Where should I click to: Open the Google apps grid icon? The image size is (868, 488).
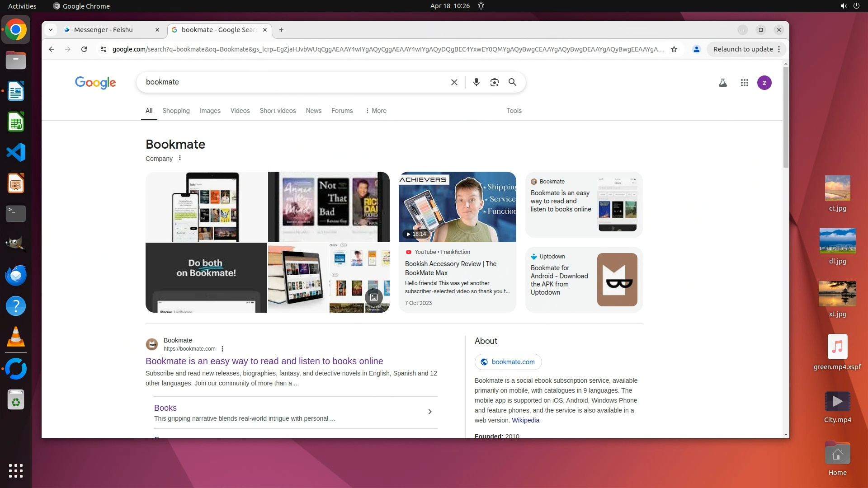click(744, 83)
